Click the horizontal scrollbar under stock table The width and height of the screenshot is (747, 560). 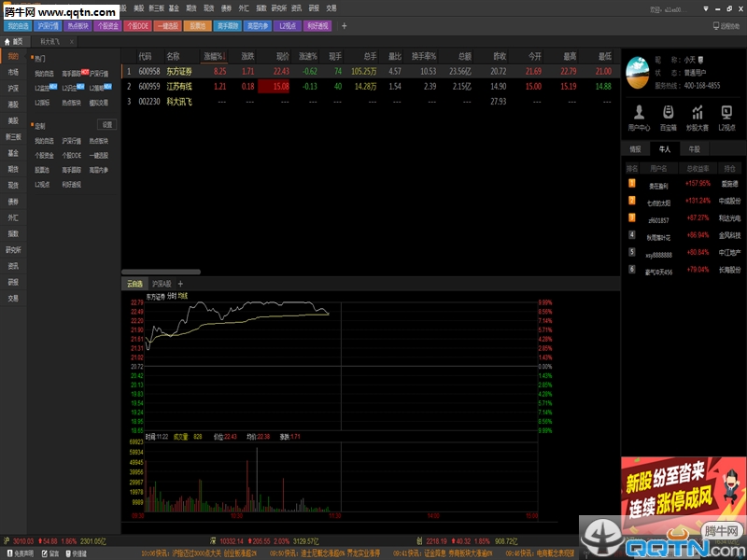(161, 272)
